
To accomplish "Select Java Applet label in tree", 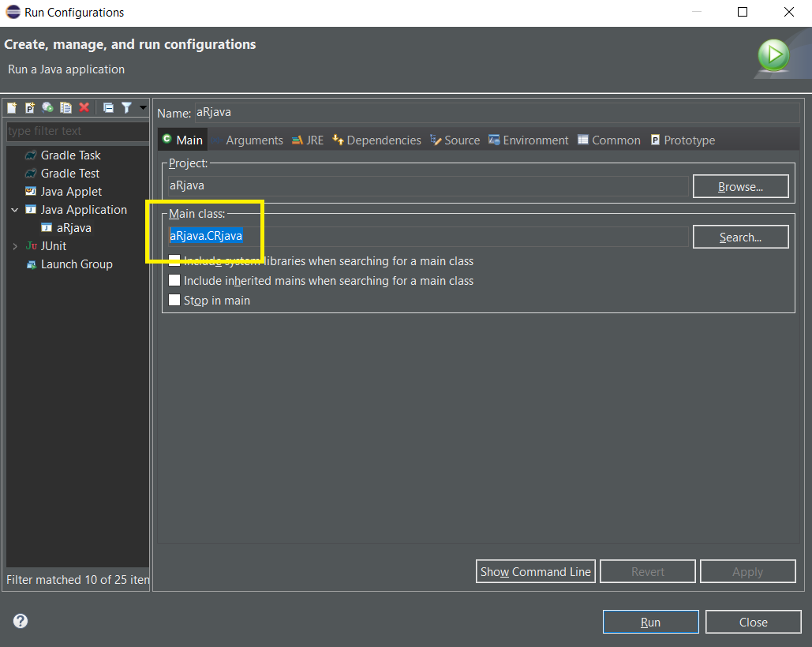I will click(72, 192).
